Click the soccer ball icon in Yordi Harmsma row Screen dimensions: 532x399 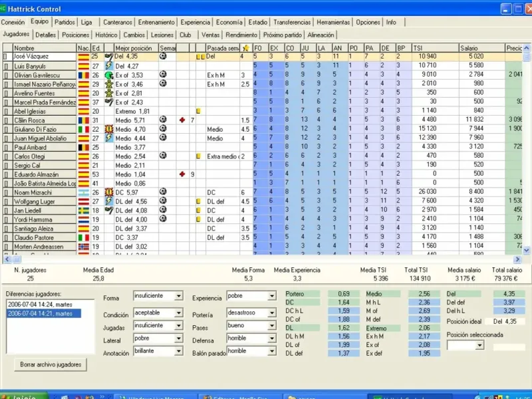point(163,219)
